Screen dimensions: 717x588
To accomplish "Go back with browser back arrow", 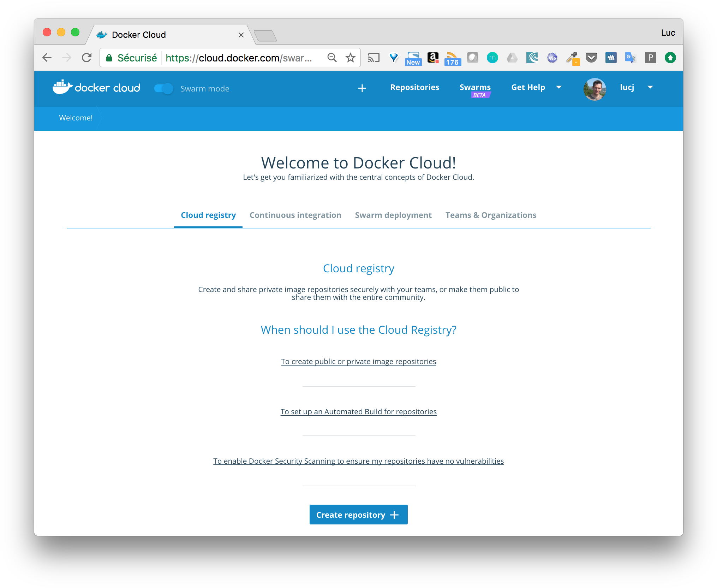I will pos(47,58).
